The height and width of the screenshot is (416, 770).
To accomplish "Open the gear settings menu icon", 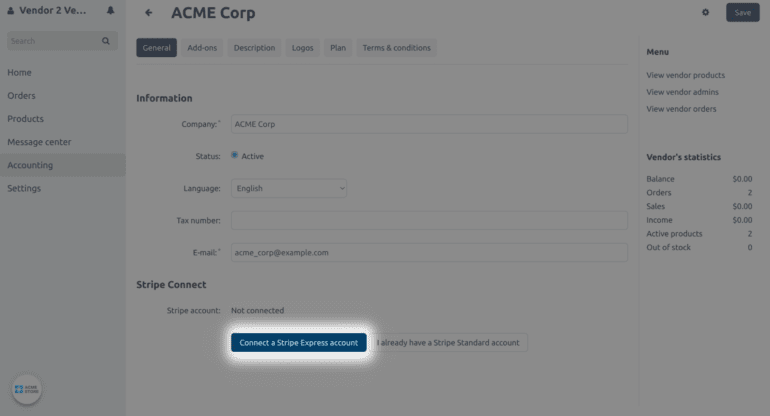I will click(x=705, y=13).
